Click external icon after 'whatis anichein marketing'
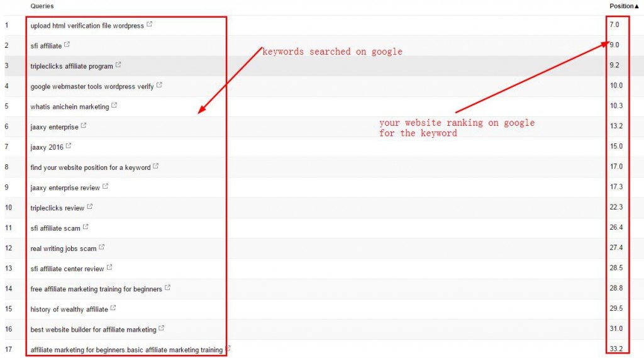The image size is (644, 358). pyautogui.click(x=114, y=106)
